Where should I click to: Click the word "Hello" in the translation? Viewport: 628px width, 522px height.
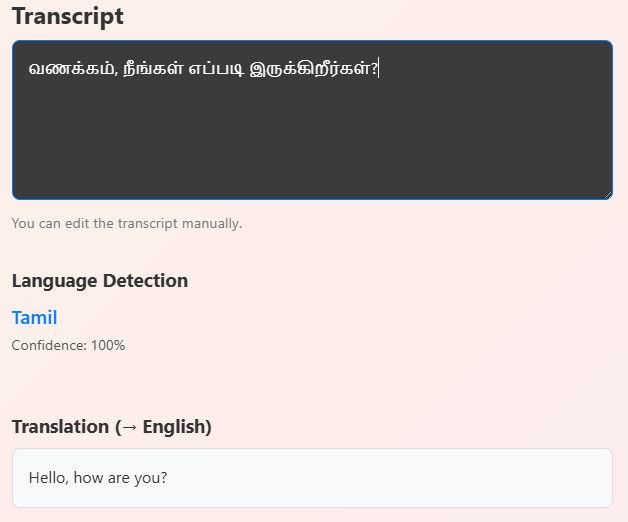48,478
